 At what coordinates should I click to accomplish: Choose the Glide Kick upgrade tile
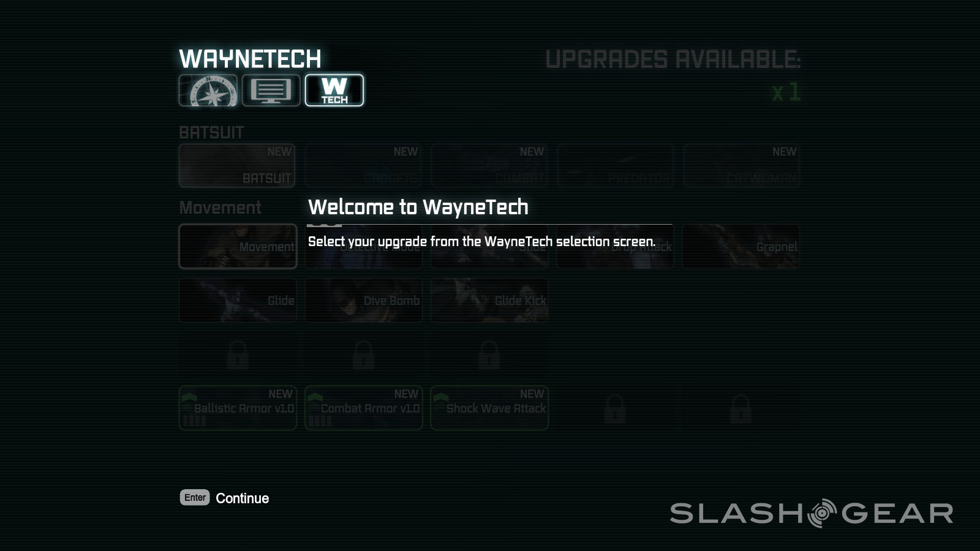point(489,300)
